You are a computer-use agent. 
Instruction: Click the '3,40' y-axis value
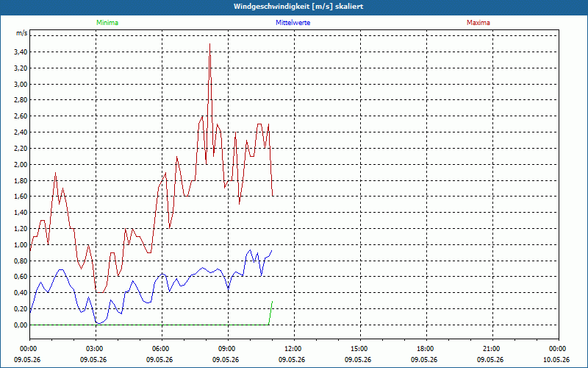21,52
